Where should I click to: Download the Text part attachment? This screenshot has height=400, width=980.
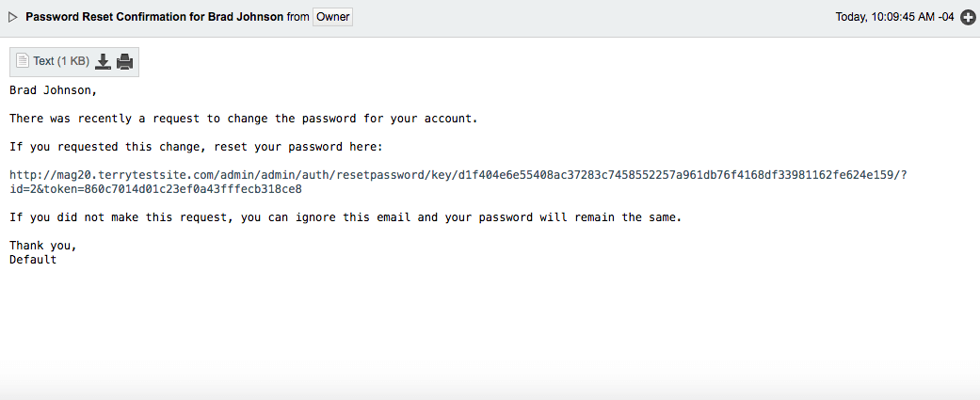[104, 61]
